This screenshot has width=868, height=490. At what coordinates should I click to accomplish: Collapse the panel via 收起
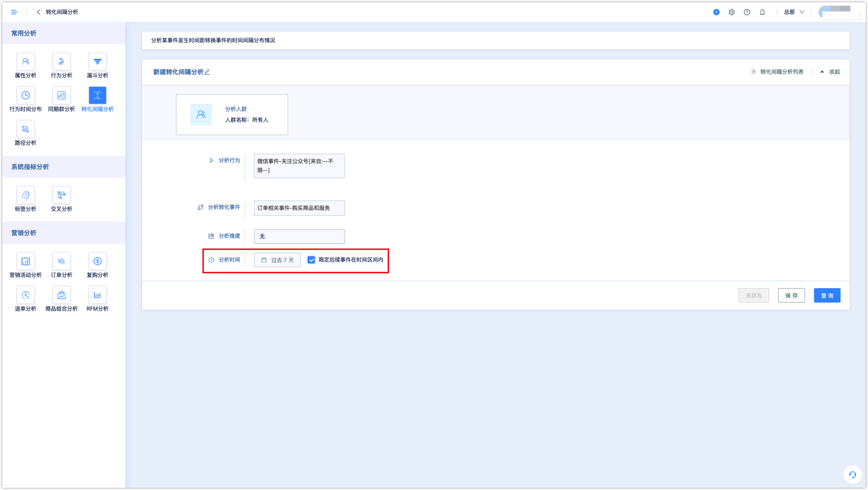pos(830,72)
